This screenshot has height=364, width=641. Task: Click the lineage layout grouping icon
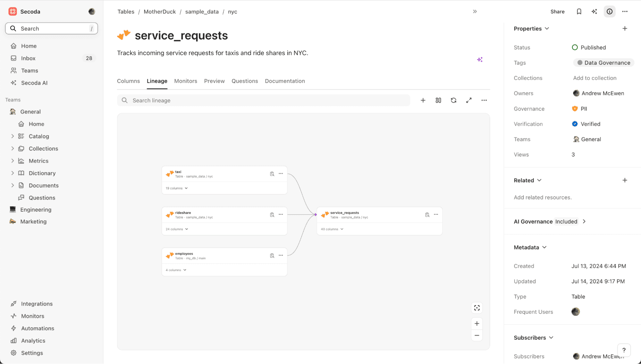click(x=438, y=100)
